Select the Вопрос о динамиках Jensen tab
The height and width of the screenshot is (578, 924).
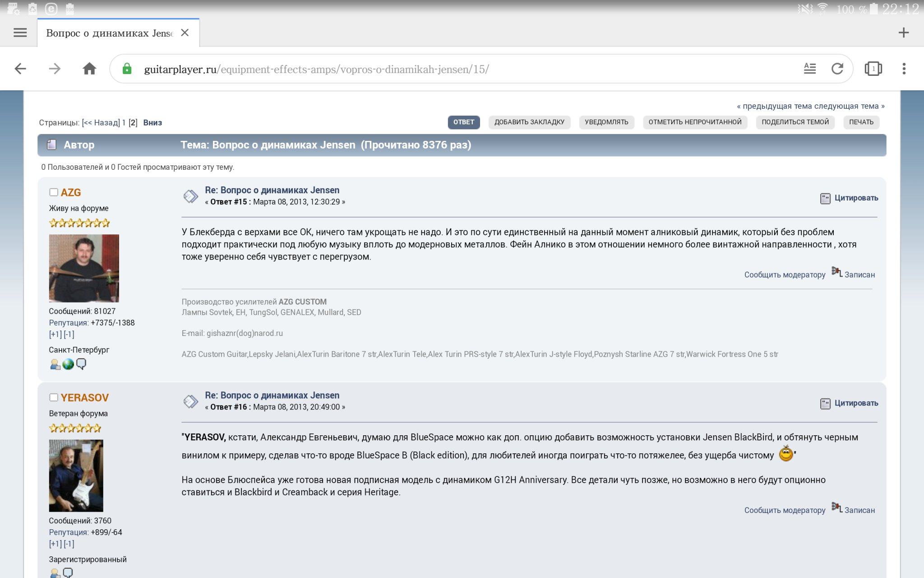109,33
